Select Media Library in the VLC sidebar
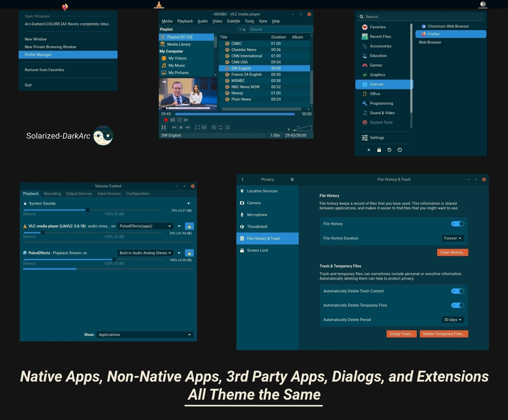 (186, 44)
